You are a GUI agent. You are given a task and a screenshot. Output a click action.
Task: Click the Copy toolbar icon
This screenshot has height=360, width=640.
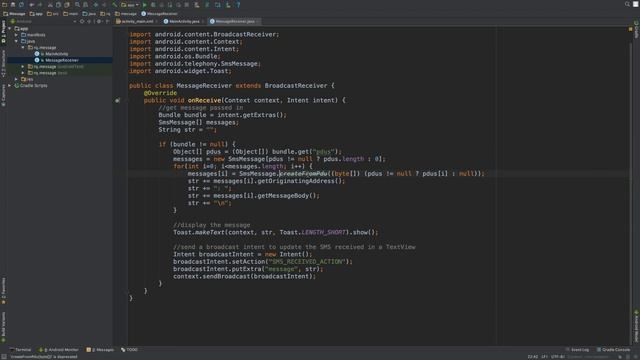(58, 4)
